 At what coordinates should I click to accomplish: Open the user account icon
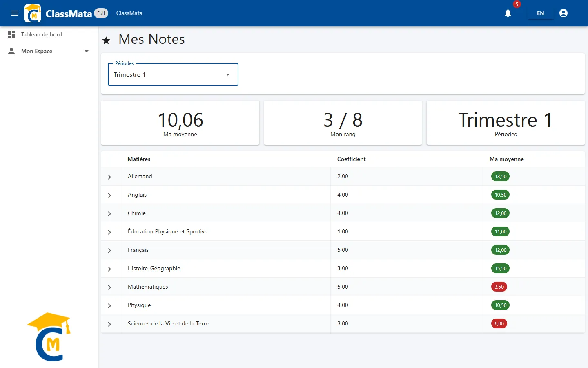click(x=563, y=13)
